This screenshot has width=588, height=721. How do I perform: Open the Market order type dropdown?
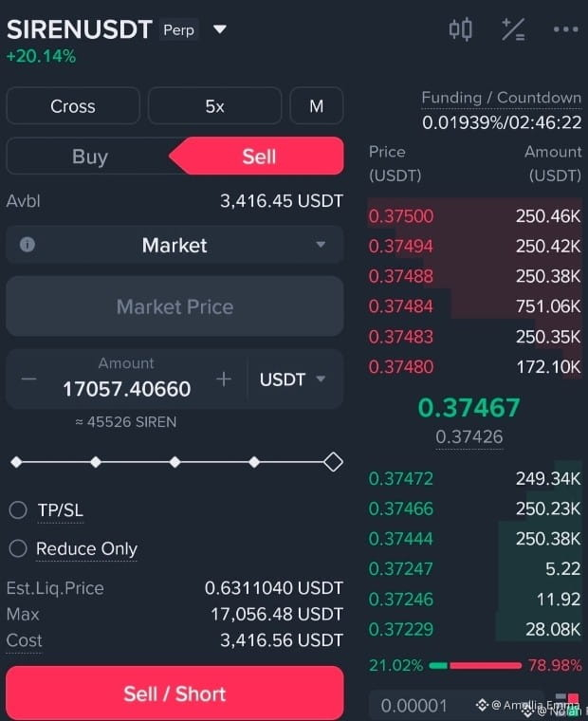pyautogui.click(x=175, y=245)
